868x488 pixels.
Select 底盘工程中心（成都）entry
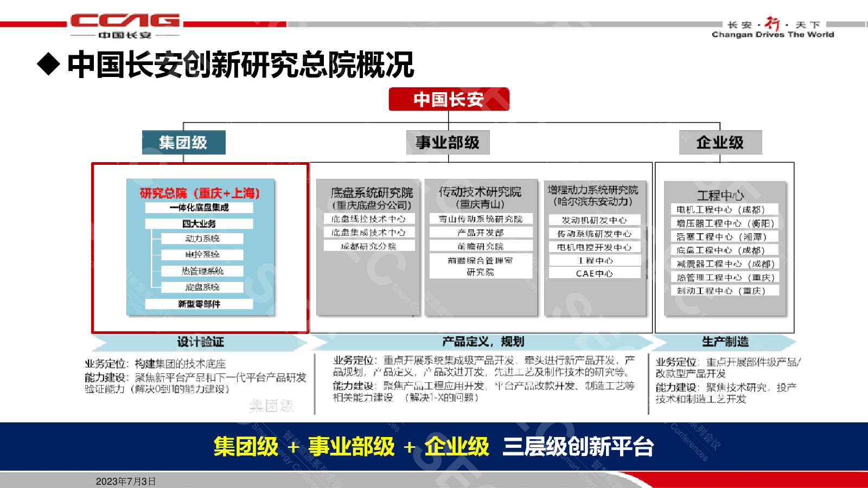pos(725,250)
